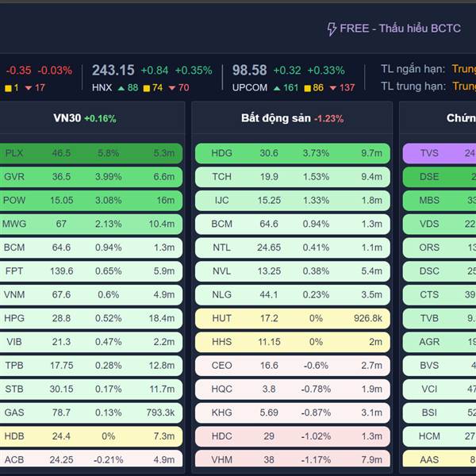Select the HDC real estate row
The image size is (476, 476).
click(x=292, y=436)
